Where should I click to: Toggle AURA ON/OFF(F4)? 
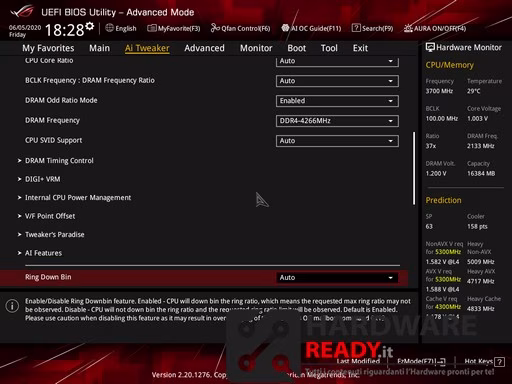pyautogui.click(x=435, y=28)
